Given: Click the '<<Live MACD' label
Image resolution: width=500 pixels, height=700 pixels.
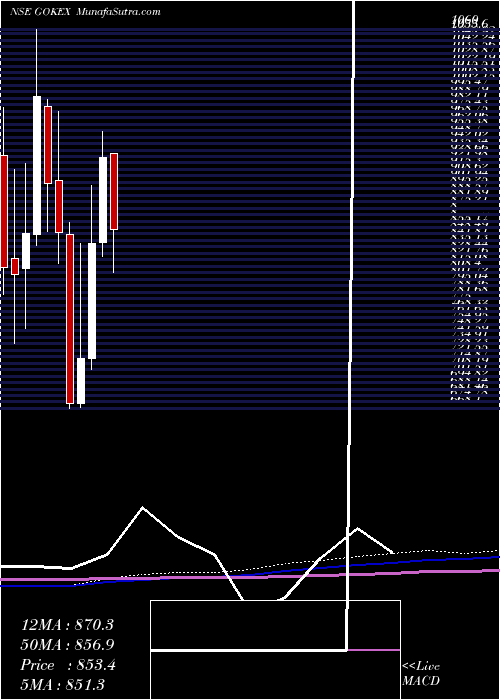Looking at the screenshot, I should coord(421,674).
